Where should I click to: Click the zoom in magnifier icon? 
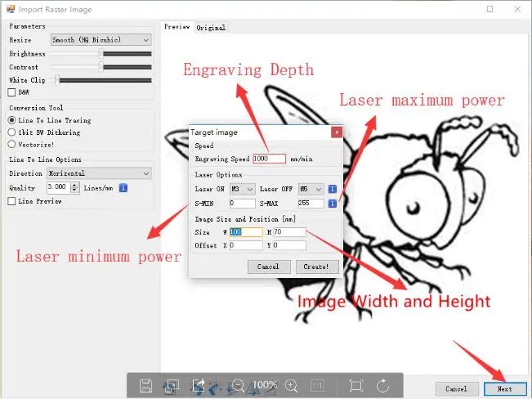(291, 386)
